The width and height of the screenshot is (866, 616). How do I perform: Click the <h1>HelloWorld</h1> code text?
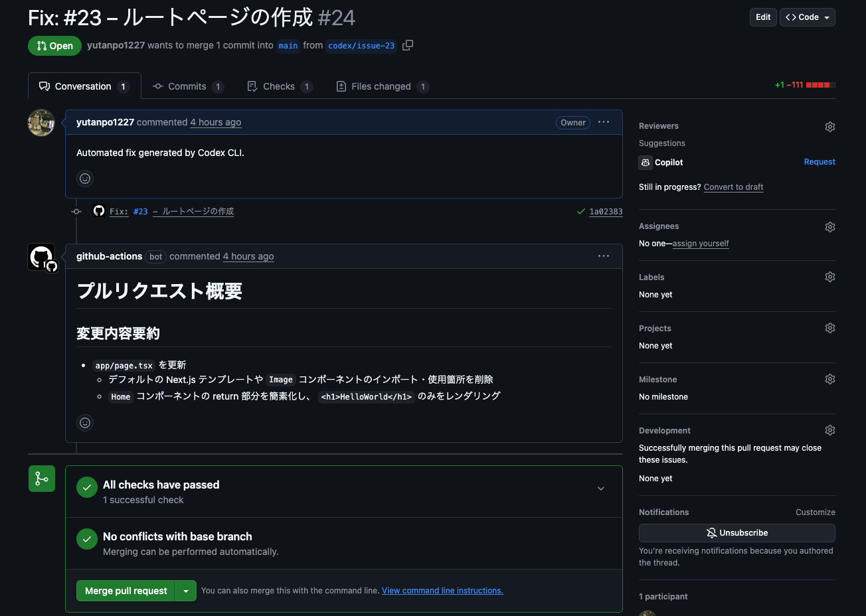[x=367, y=396]
